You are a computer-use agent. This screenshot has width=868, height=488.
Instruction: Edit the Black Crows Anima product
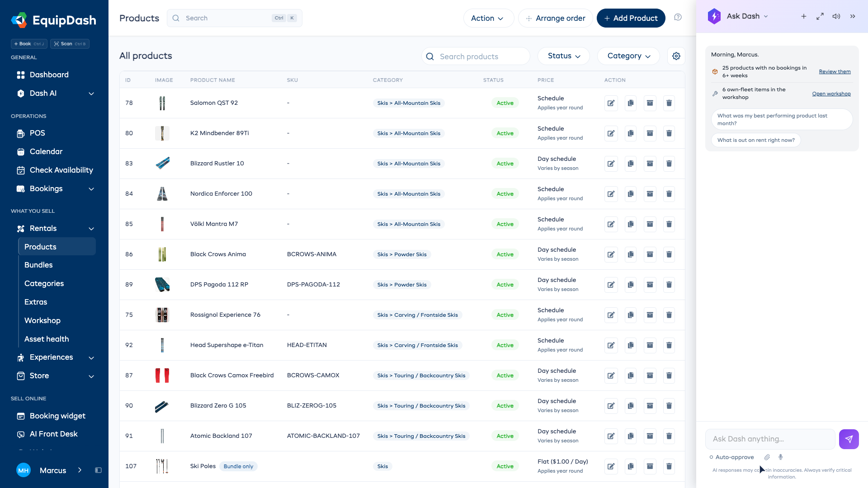[611, 254]
